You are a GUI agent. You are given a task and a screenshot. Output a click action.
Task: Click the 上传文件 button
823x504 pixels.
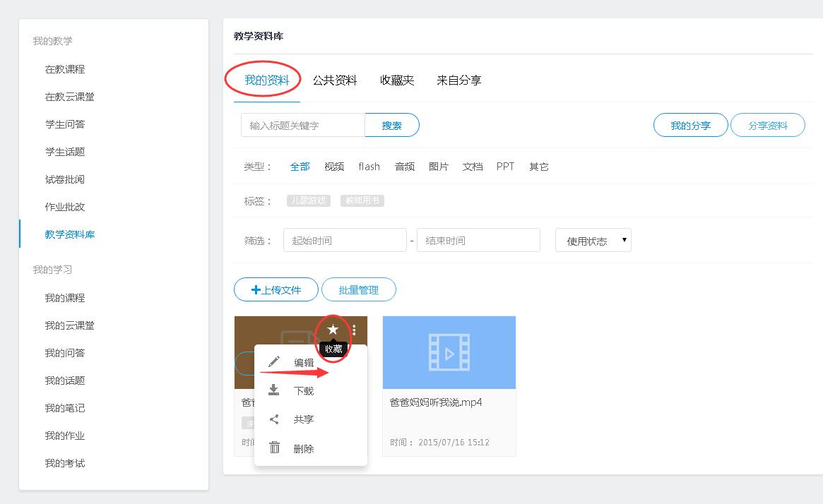pos(276,289)
